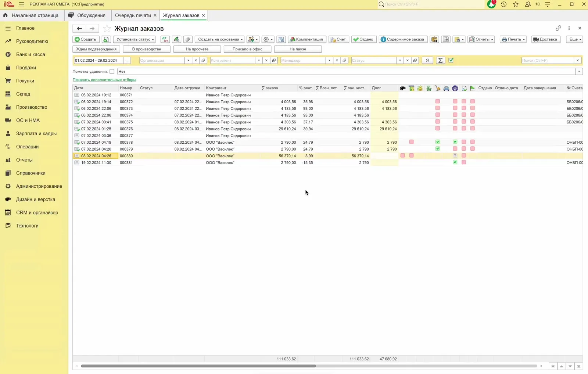
Task: Open the Печать dropdown menu
Action: click(x=513, y=39)
